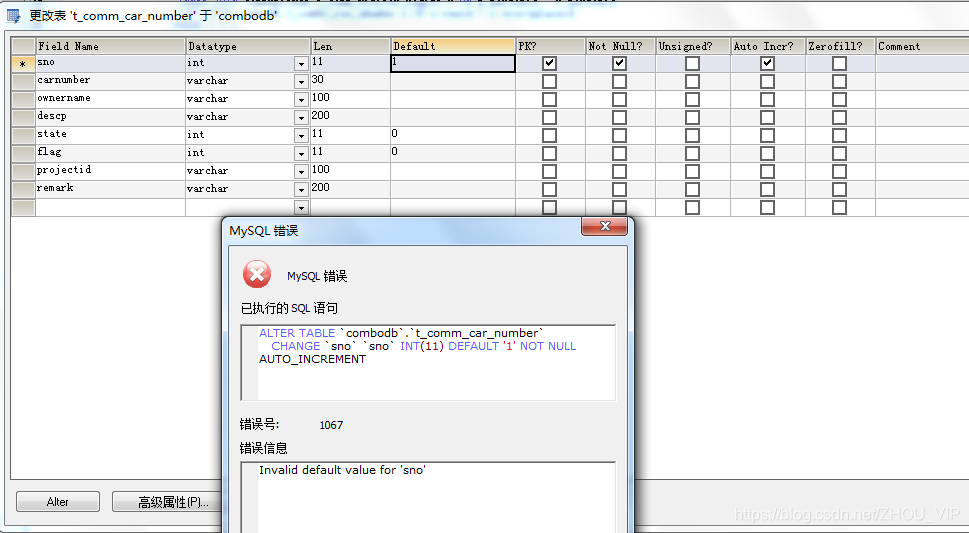969x533 pixels.
Task: Click the error message text box
Action: point(428,497)
